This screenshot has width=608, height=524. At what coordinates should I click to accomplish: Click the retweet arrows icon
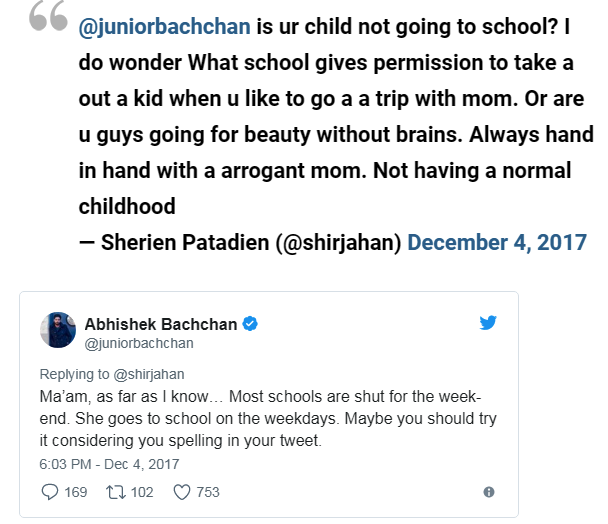tap(116, 492)
